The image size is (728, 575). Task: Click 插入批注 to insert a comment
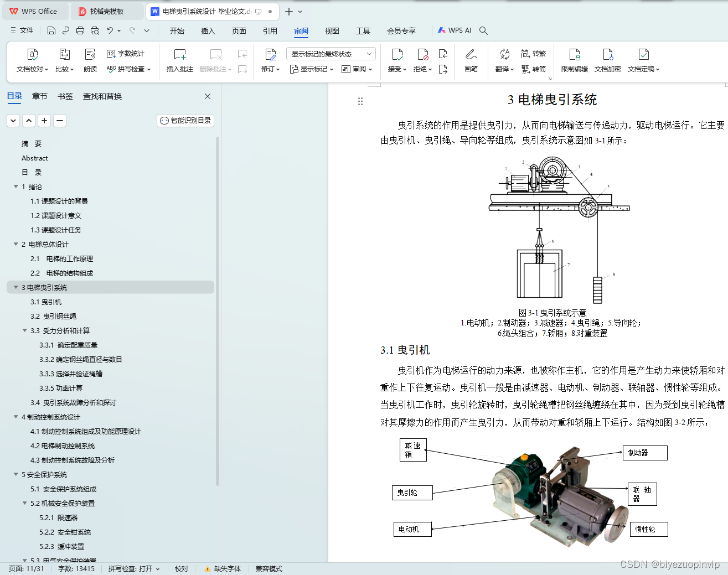click(x=179, y=61)
